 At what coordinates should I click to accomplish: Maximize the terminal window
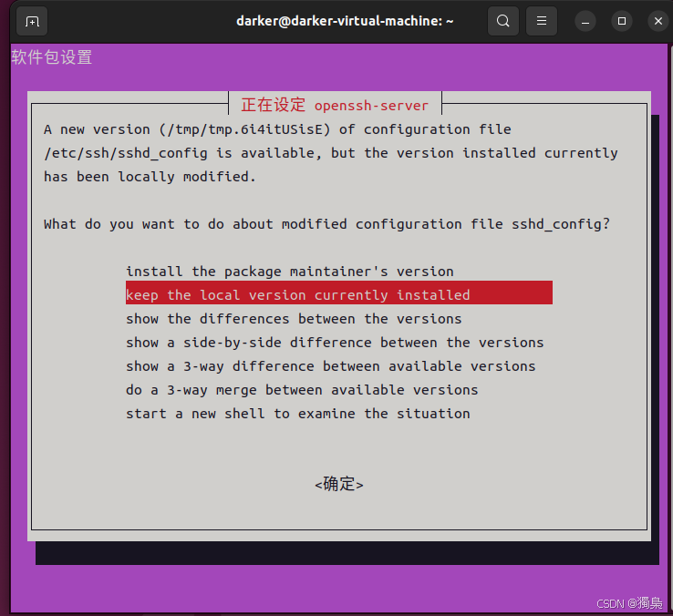click(x=622, y=21)
